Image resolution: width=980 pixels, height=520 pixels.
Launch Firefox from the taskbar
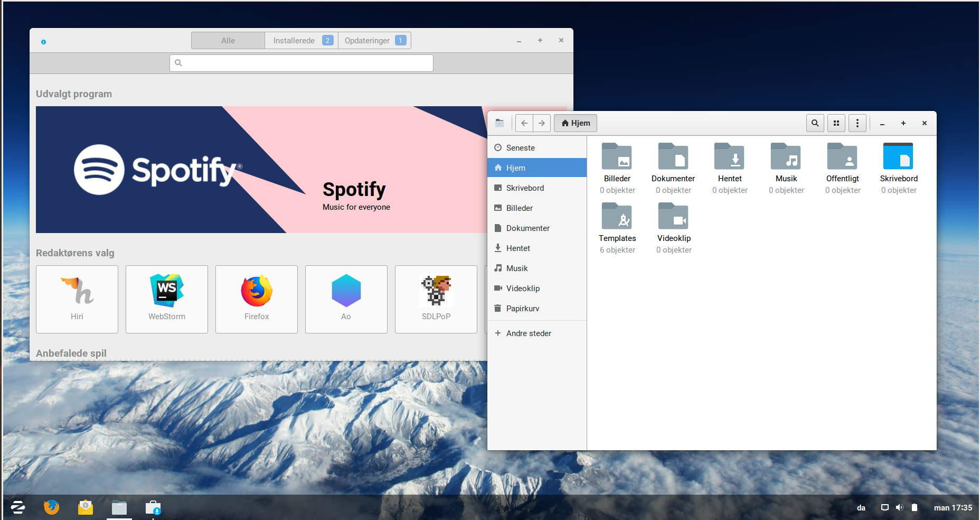[52, 507]
